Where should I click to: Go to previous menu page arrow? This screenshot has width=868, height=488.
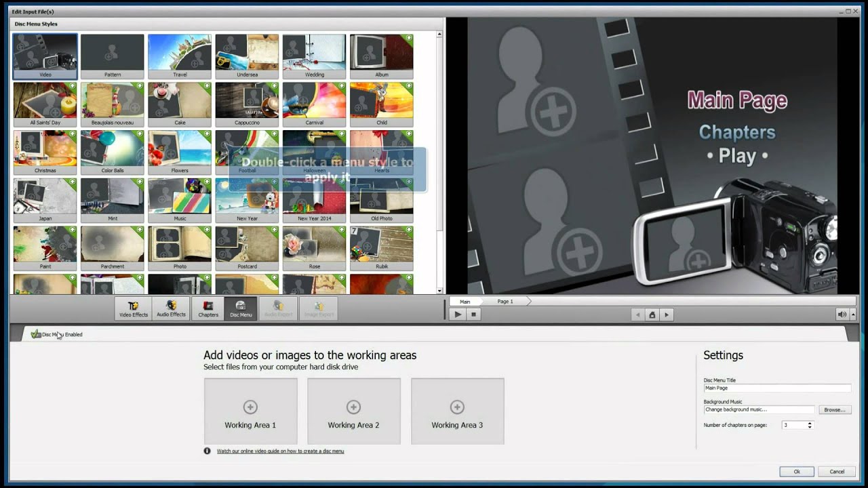click(637, 314)
